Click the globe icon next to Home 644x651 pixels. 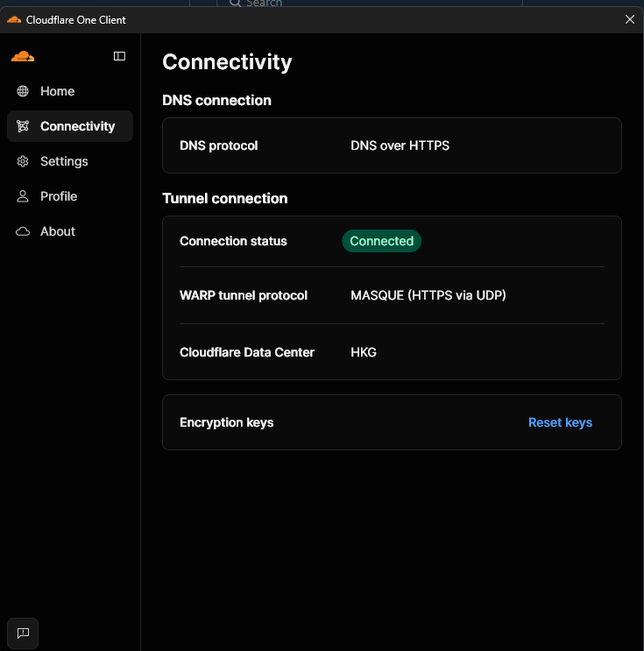coord(23,91)
